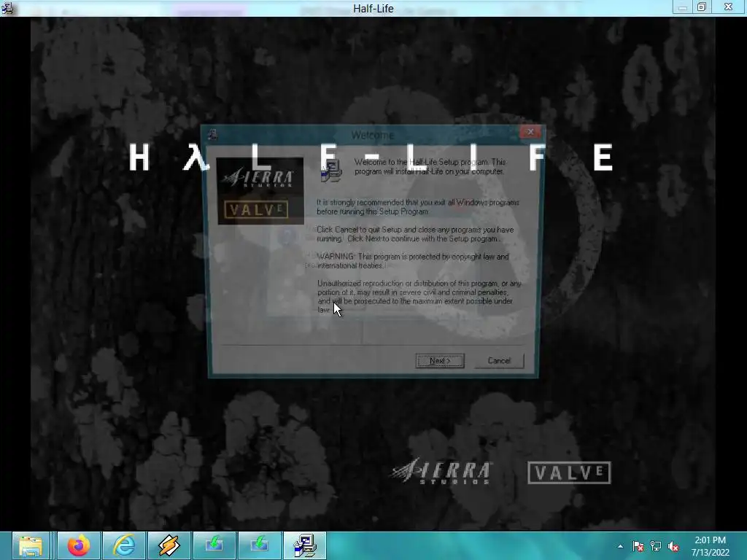Click the 'It is strongly recommended' paragraph
This screenshot has height=560, width=747.
click(x=418, y=206)
